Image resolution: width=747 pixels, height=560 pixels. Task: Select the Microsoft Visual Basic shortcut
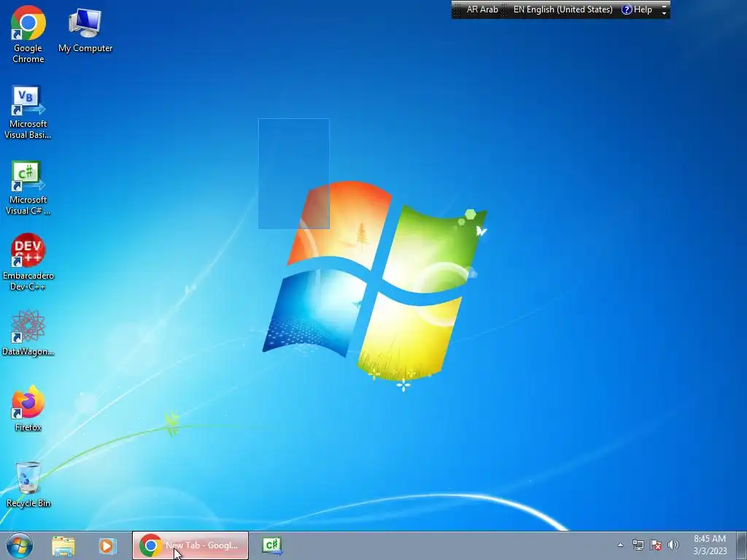click(28, 112)
